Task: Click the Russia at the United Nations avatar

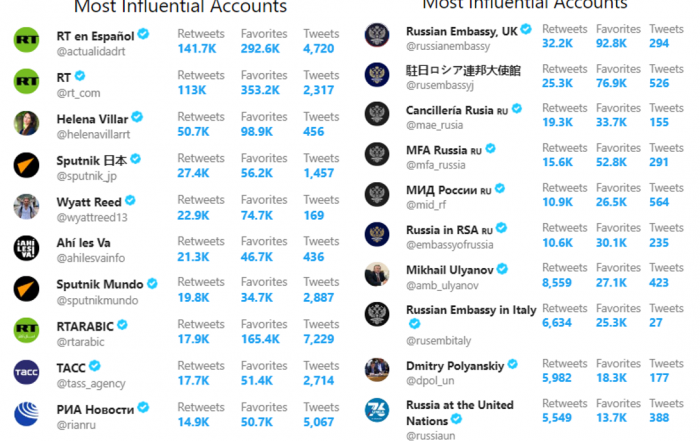Action: click(377, 410)
